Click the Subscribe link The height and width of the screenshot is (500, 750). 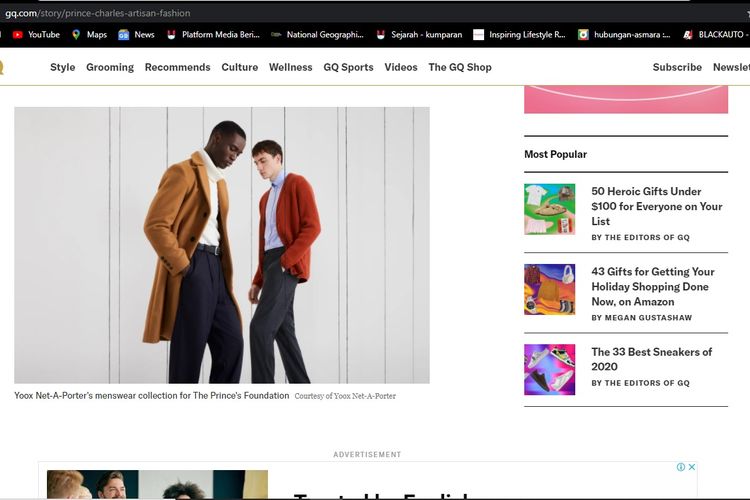point(677,67)
